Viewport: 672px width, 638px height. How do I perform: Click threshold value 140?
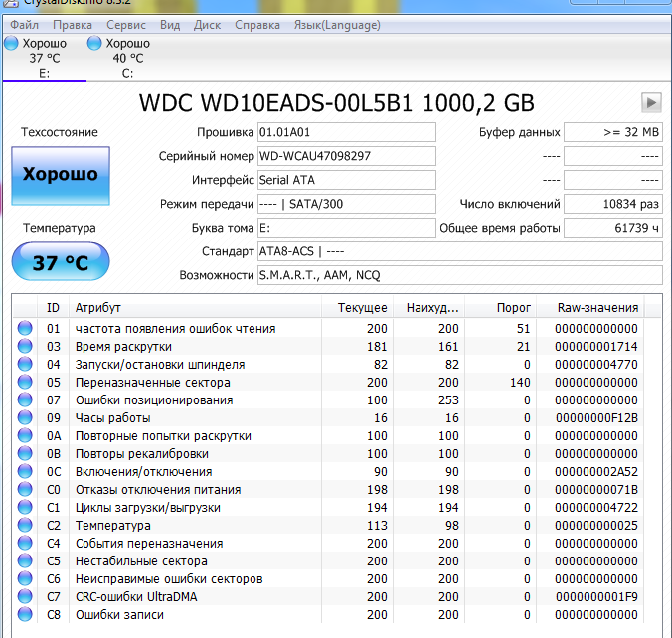[520, 382]
